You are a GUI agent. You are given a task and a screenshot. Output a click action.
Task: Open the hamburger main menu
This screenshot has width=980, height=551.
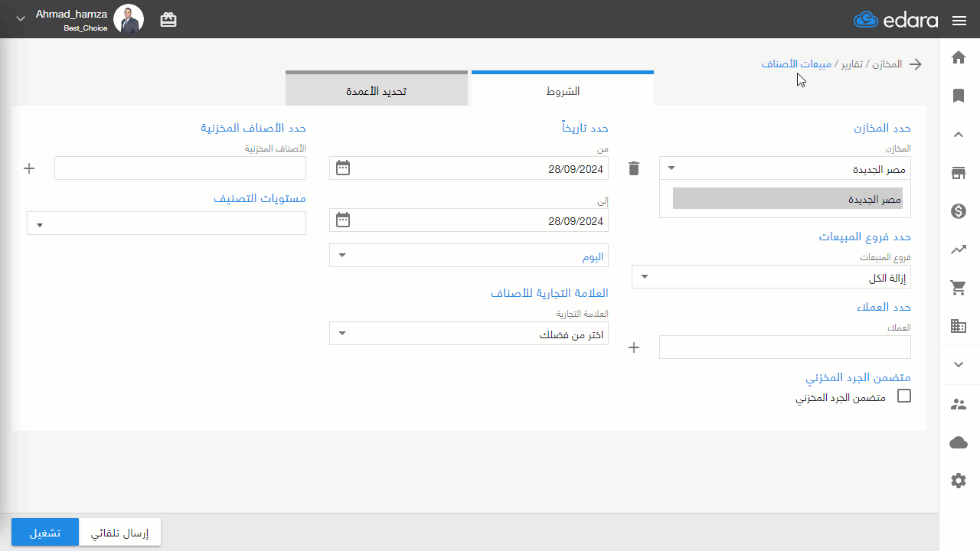click(959, 21)
